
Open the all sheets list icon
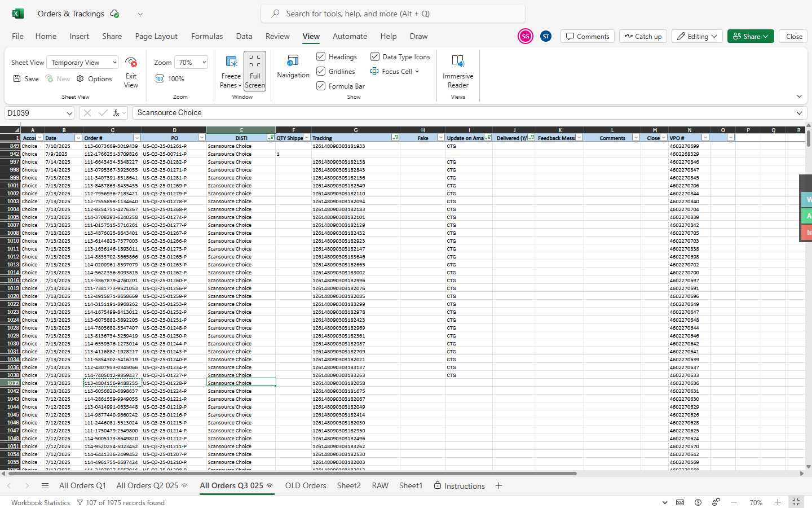coord(45,486)
